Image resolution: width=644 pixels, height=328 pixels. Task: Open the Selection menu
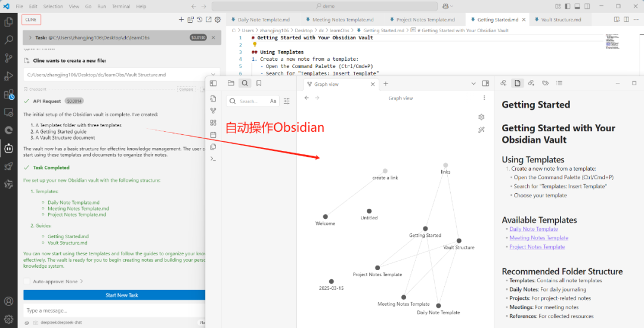click(53, 6)
